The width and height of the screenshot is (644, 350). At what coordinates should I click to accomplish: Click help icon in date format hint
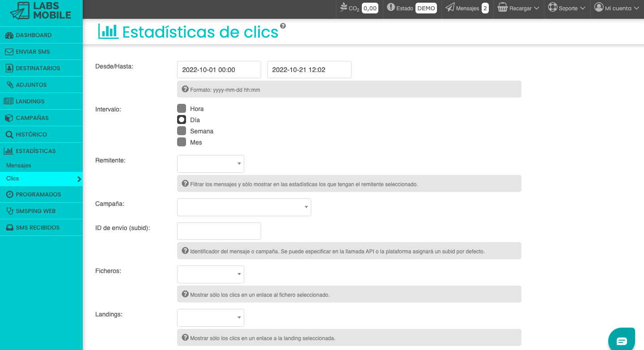pyautogui.click(x=185, y=89)
